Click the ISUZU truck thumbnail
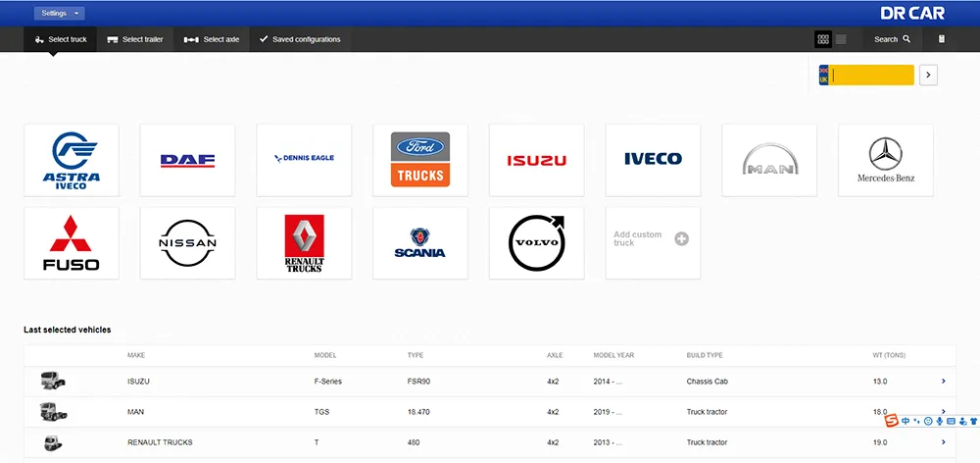Screen dimensions: 980x463 53,381
